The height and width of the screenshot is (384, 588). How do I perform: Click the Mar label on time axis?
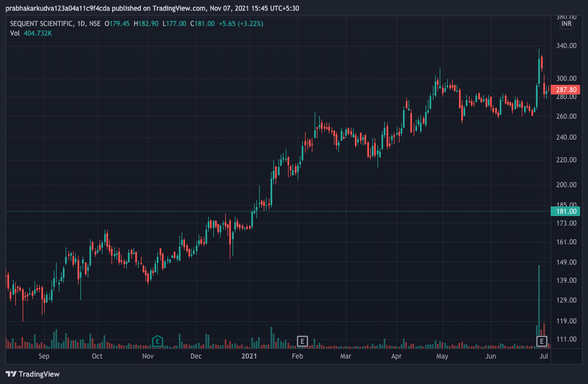click(x=346, y=356)
